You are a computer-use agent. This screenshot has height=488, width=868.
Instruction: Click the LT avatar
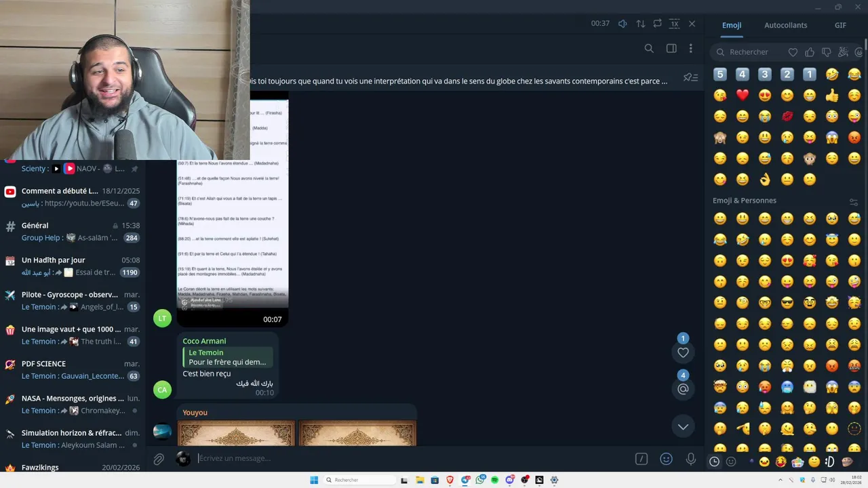click(x=162, y=318)
